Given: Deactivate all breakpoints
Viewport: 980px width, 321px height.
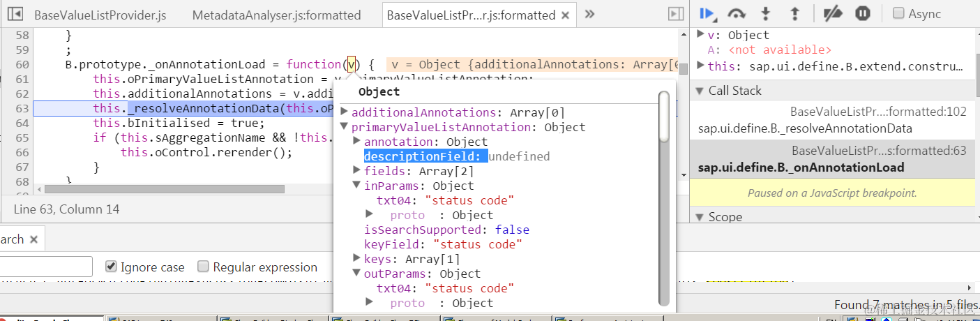Looking at the screenshot, I should (x=833, y=13).
